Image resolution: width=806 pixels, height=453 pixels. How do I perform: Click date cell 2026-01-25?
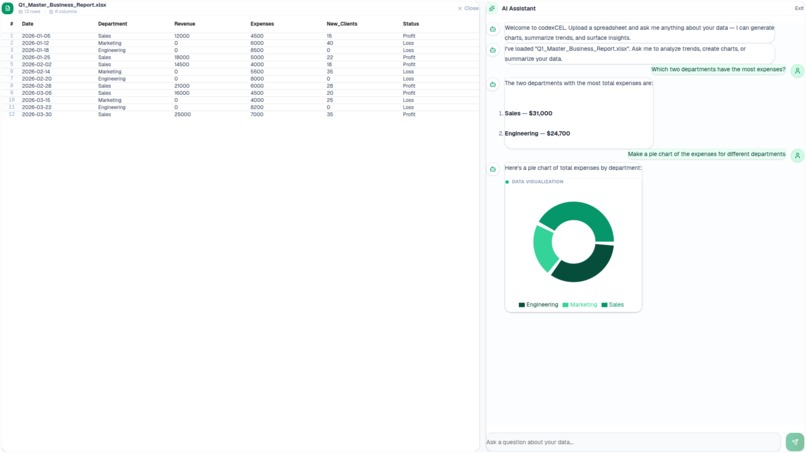(36, 58)
